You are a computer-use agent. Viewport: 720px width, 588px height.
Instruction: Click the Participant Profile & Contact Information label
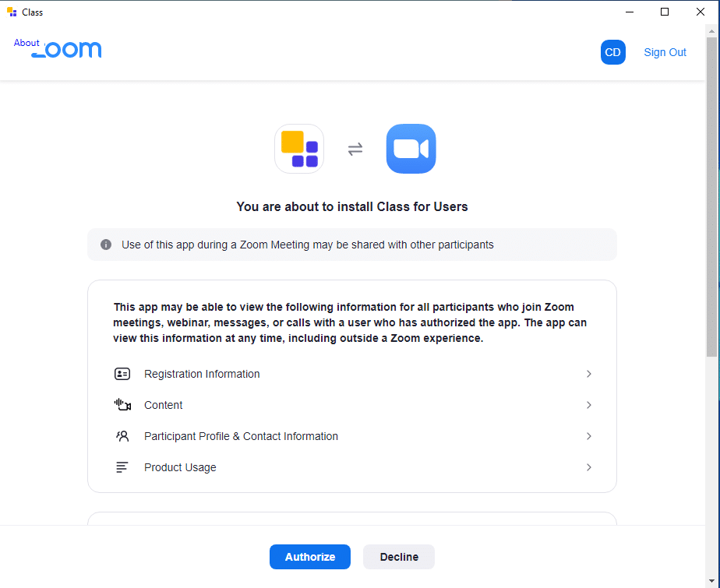pos(241,436)
